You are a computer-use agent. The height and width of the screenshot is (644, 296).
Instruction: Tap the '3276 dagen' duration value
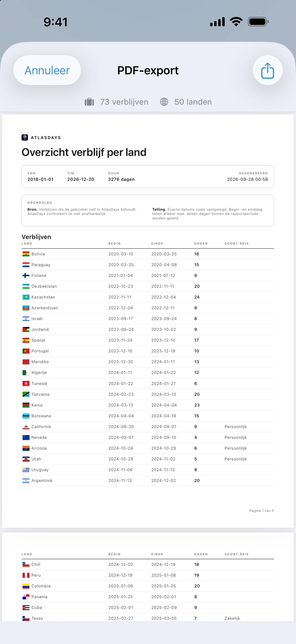[121, 179]
